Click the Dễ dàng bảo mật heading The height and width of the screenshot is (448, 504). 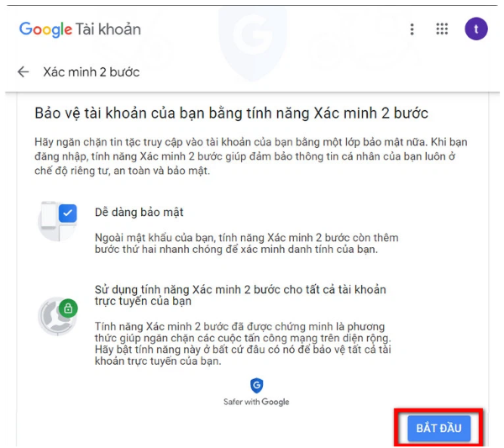pyautogui.click(x=139, y=213)
